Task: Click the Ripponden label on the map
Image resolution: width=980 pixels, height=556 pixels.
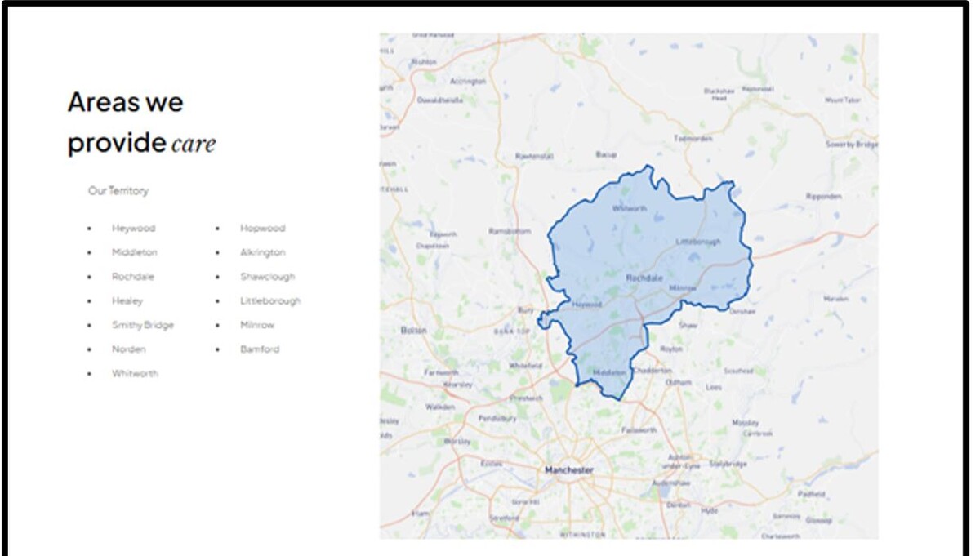Action: 823,197
